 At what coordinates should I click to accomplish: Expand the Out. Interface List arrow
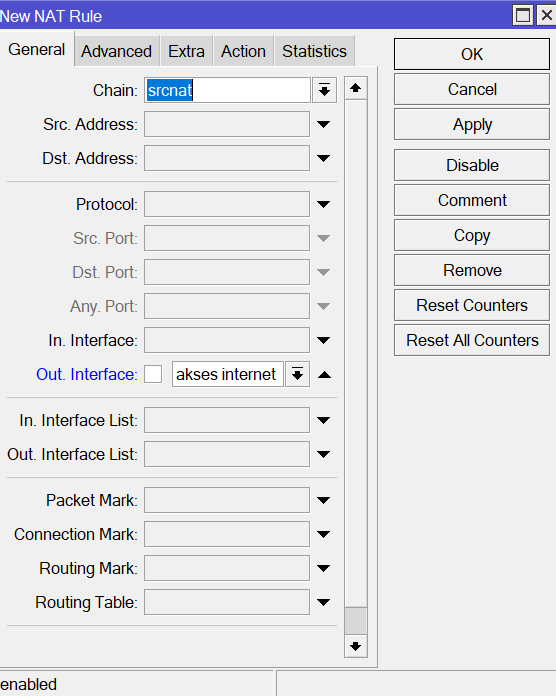(323, 455)
